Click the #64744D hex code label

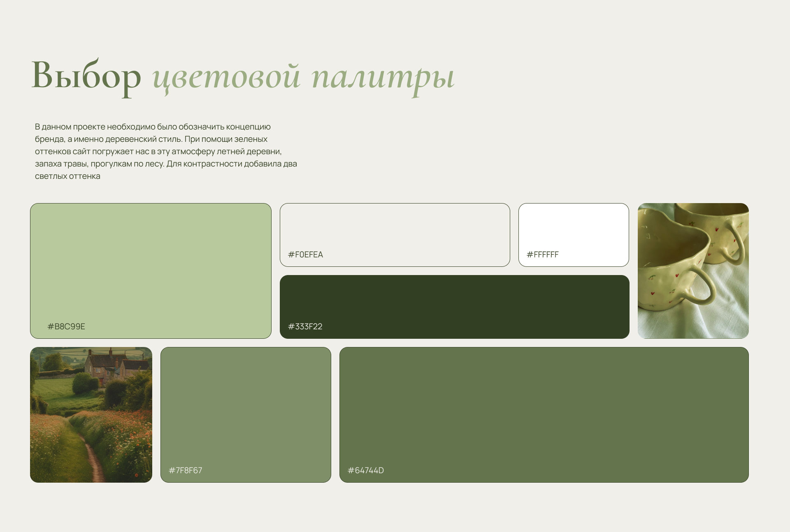(365, 470)
